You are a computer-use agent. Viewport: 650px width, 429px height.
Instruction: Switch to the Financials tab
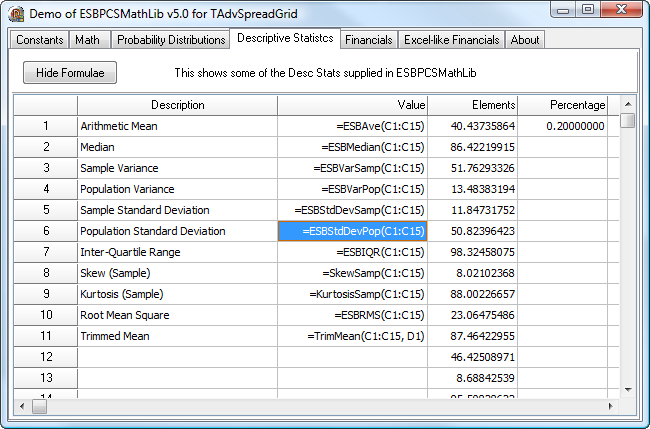coord(369,40)
